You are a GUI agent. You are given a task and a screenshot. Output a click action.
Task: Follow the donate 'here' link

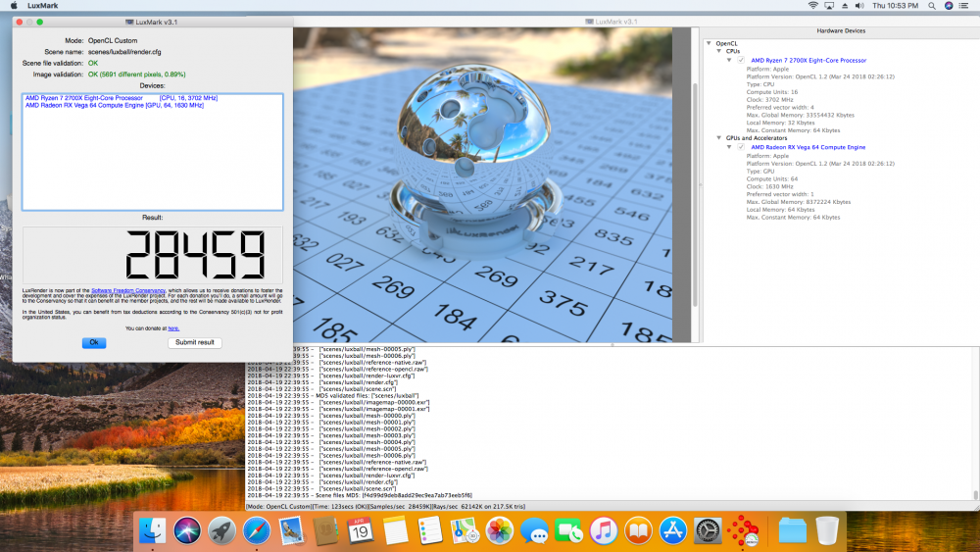pos(173,328)
